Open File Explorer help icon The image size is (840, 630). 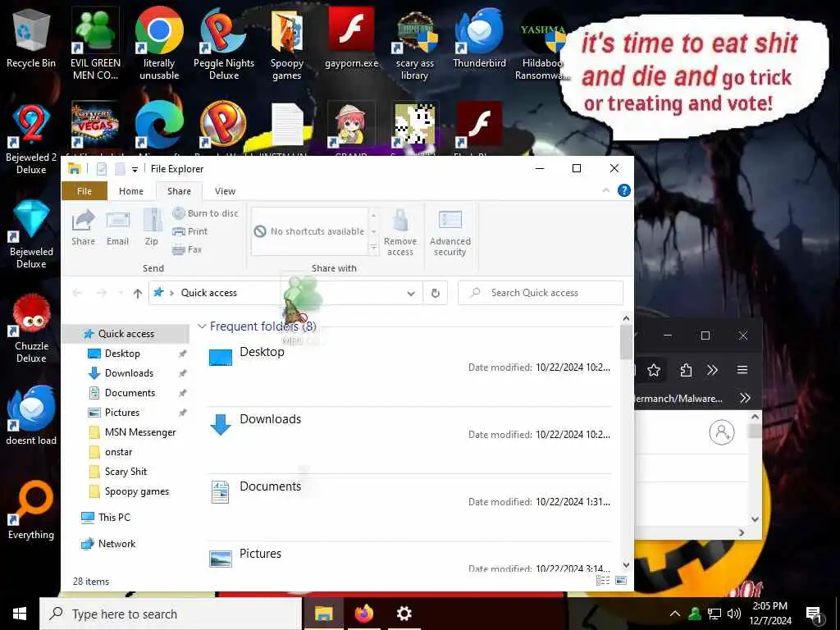(624, 190)
